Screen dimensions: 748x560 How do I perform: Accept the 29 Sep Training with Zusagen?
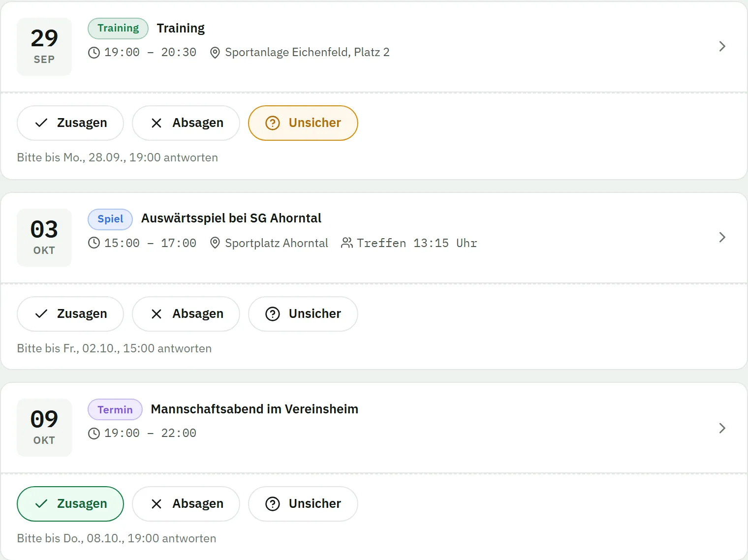pyautogui.click(x=70, y=123)
